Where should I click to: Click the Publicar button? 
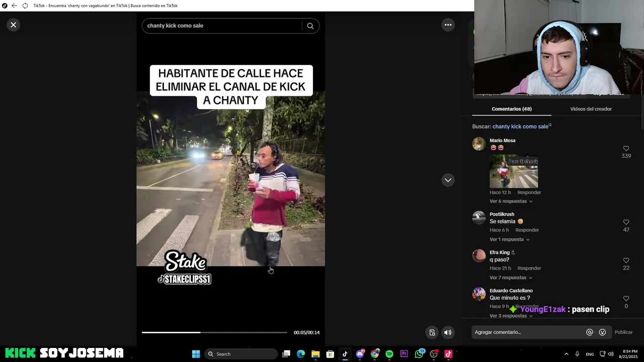pyautogui.click(x=623, y=332)
